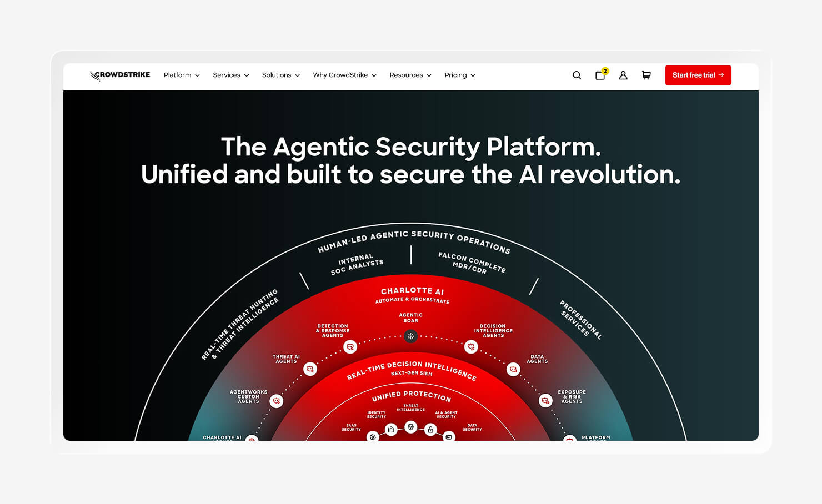Viewport: 822px width, 504px height.
Task: Click the Data Security icon
Action: pos(449,437)
